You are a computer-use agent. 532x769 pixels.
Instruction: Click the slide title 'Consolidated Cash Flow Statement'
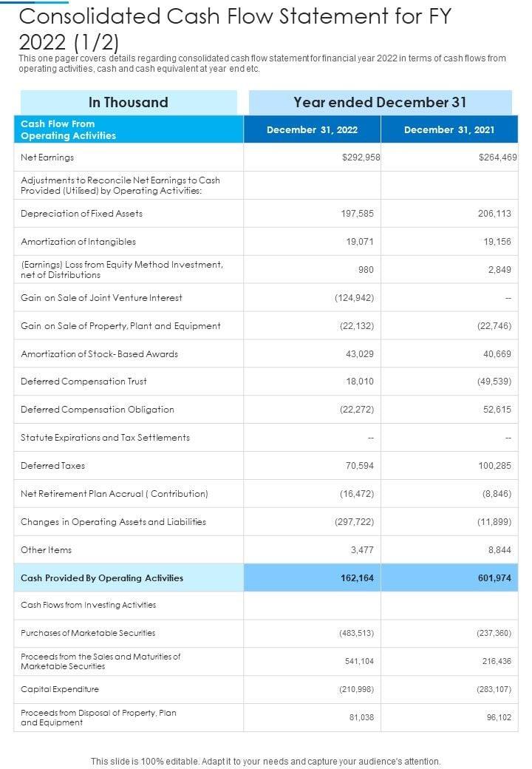pyautogui.click(x=235, y=27)
